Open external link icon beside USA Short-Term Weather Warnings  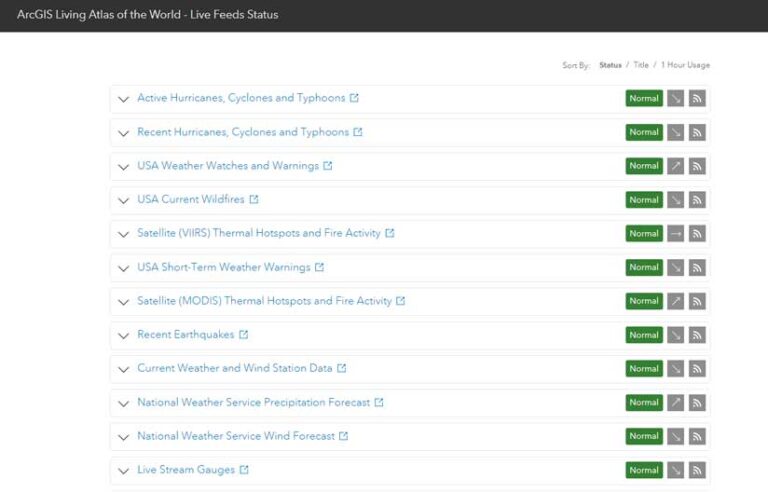coord(319,267)
